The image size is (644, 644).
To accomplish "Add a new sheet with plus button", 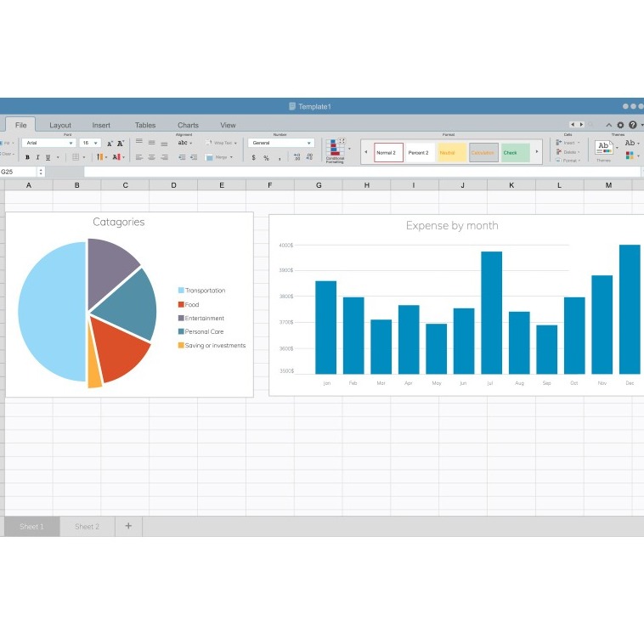I will pyautogui.click(x=128, y=526).
